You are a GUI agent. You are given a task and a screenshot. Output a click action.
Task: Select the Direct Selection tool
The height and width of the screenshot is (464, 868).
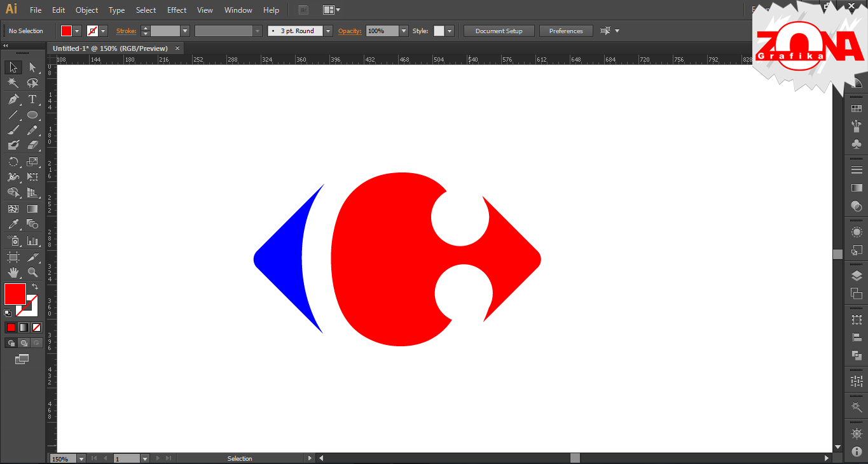[32, 67]
